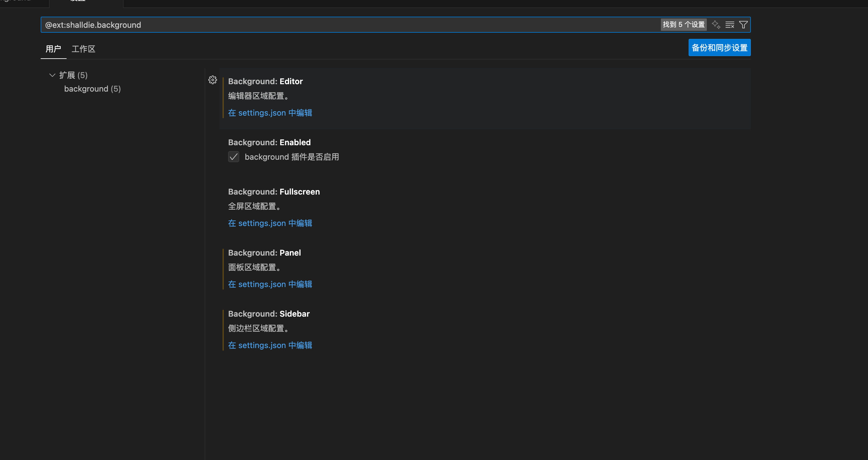The image size is (868, 460).
Task: Edit Background: Sidebar in settings.json
Action: [x=270, y=345]
